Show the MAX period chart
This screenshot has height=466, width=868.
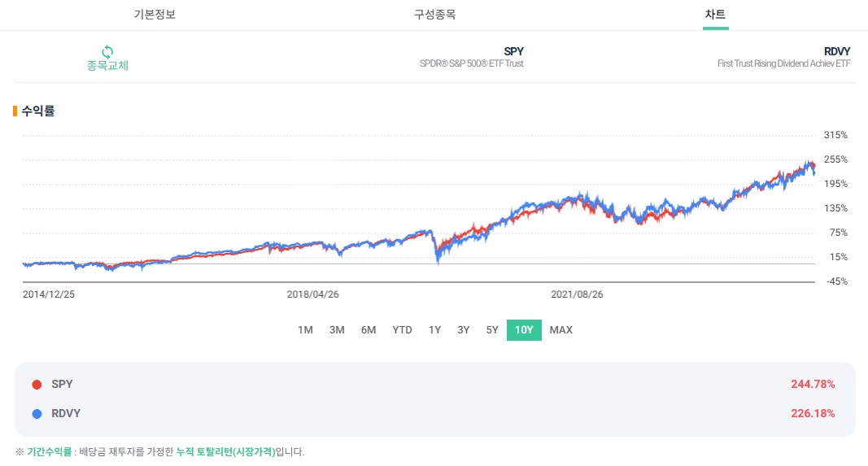click(x=560, y=330)
